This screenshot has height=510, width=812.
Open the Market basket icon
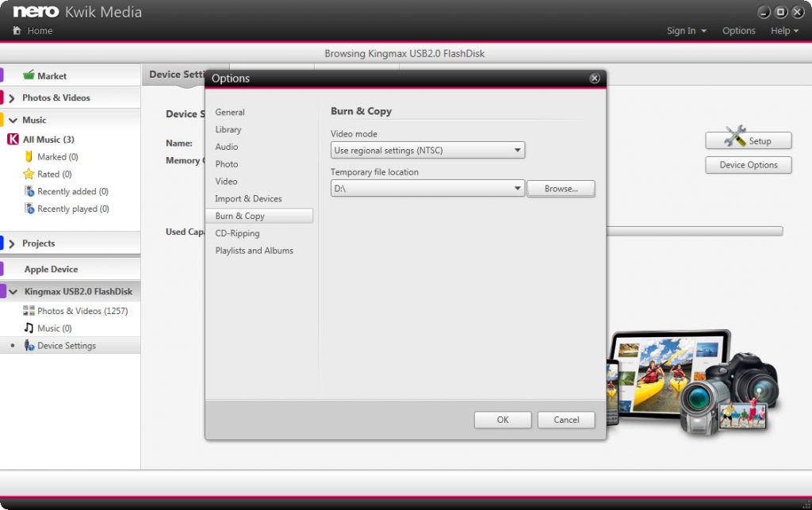(29, 75)
